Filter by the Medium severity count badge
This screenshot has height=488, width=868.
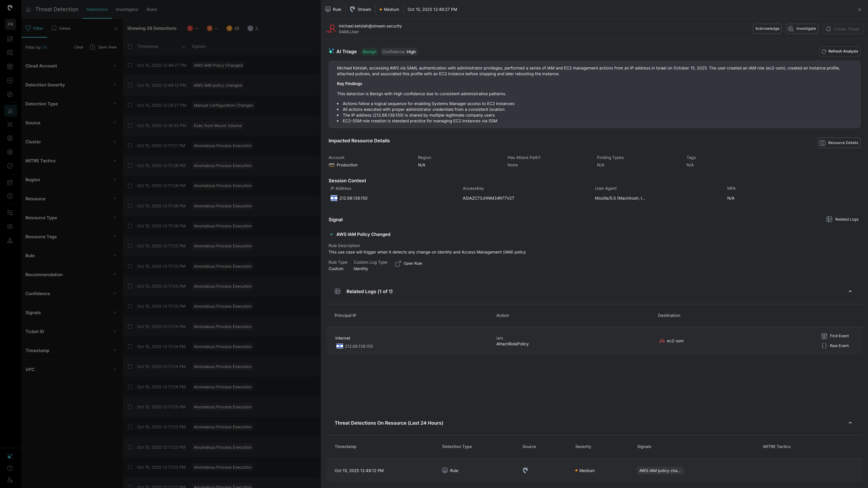230,28
